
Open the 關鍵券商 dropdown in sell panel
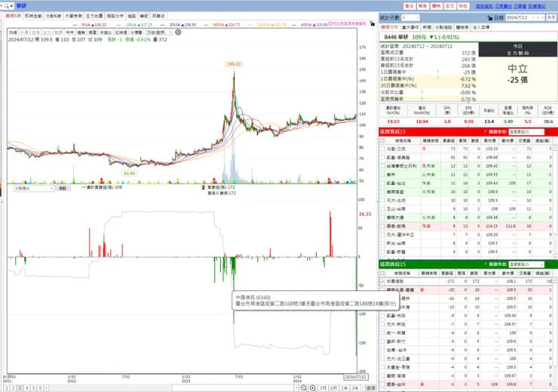click(x=526, y=265)
